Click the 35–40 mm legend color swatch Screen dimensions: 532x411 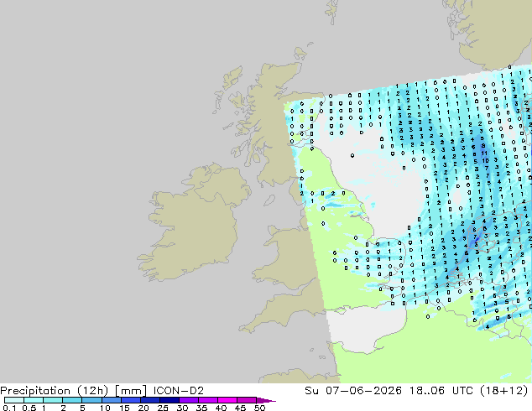[207, 400]
